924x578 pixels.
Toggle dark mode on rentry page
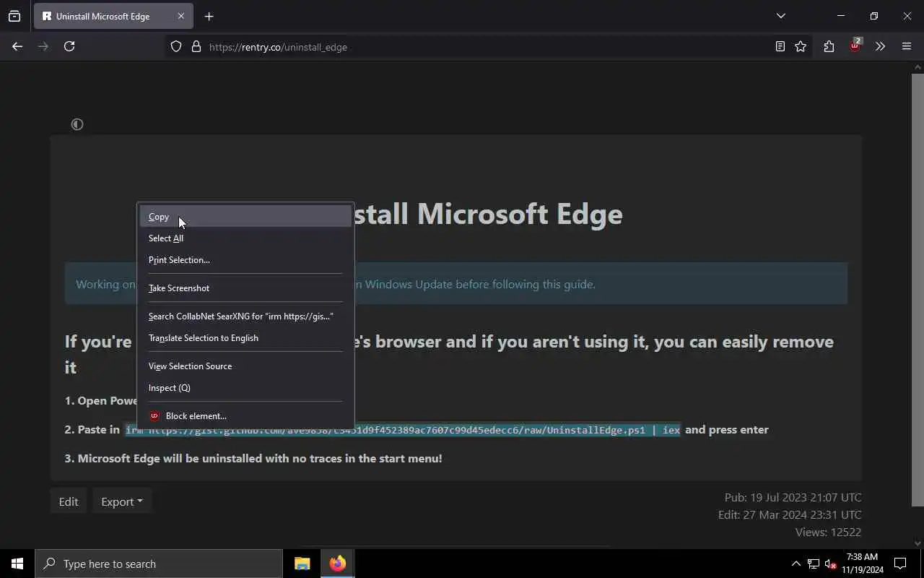click(x=77, y=124)
